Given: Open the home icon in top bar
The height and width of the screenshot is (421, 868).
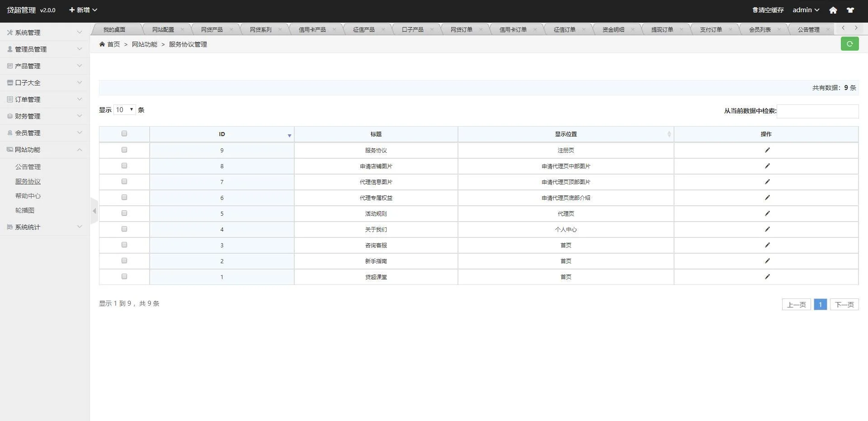Looking at the screenshot, I should tap(833, 10).
